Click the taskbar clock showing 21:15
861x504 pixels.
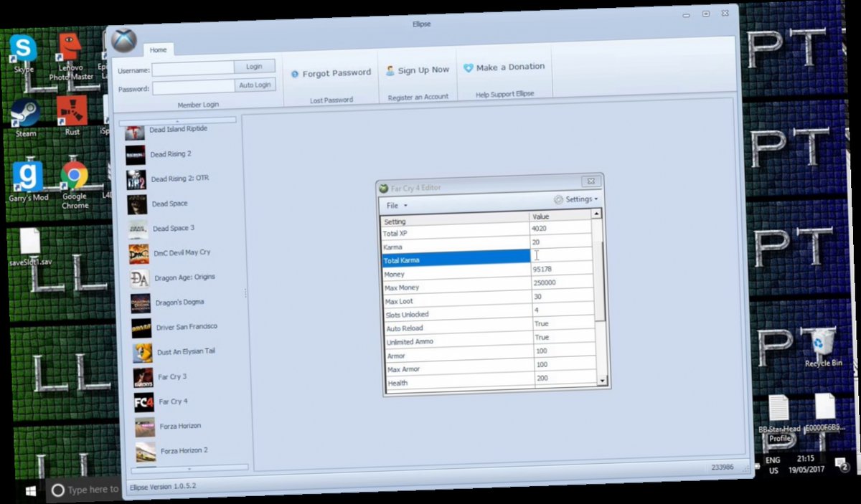(805, 464)
